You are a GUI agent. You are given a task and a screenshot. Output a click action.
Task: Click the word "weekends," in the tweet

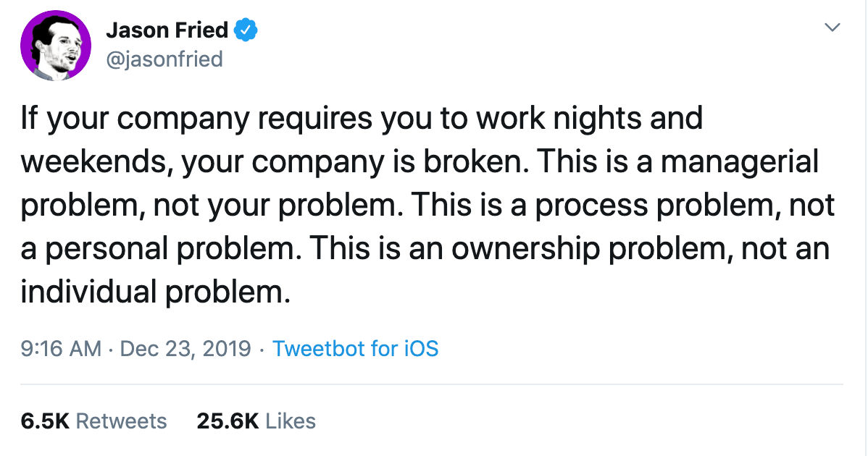pos(96,161)
